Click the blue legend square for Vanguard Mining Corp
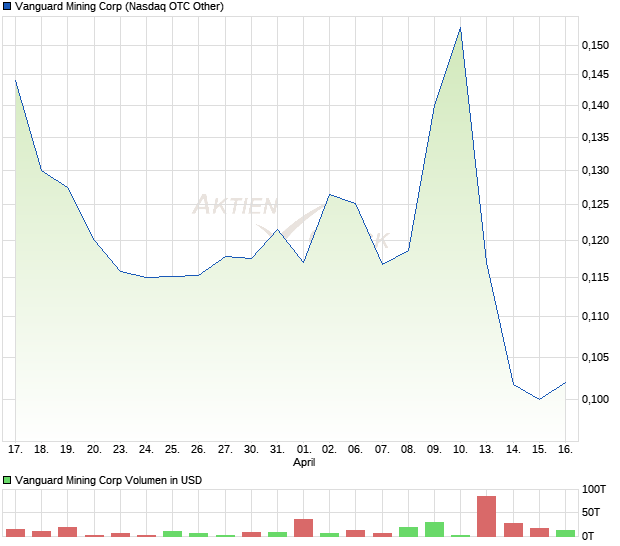 [x=7, y=6]
